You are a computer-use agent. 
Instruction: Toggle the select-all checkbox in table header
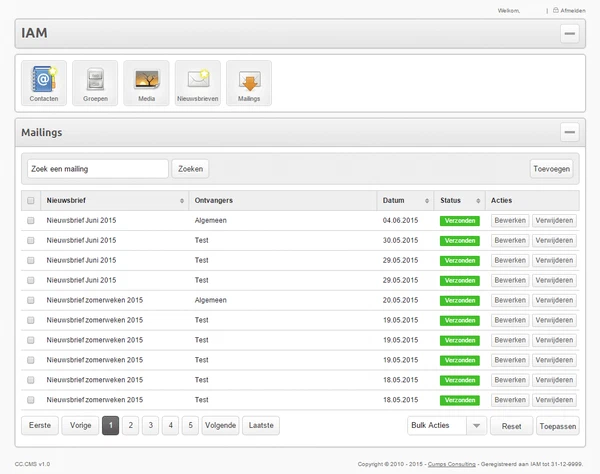pos(31,200)
